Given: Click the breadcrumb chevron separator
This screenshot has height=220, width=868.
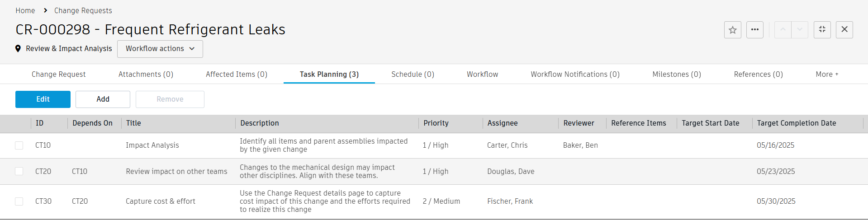Looking at the screenshot, I should 45,10.
